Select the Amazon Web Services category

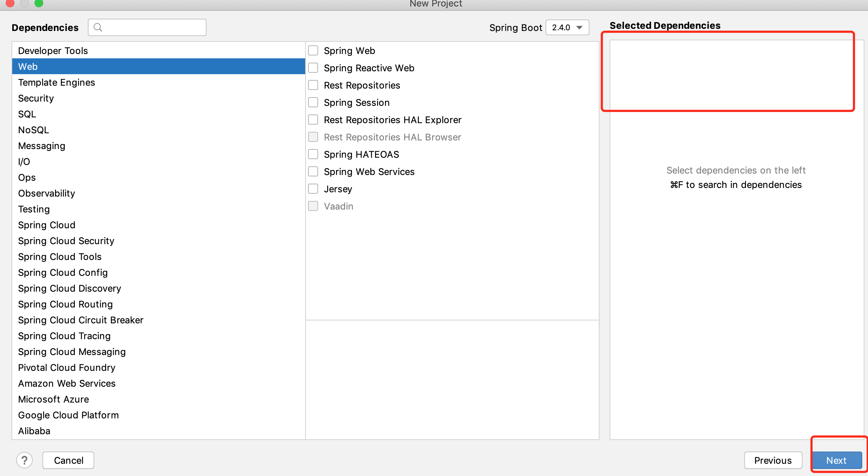[67, 383]
